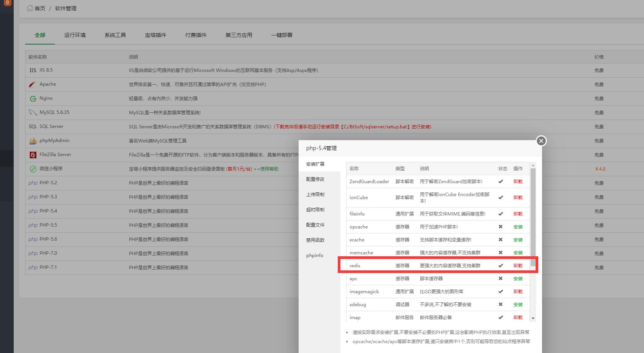Screen dimensions: 644x353
Task: Uninstall the ZendGuardLoader extension
Action: point(518,182)
